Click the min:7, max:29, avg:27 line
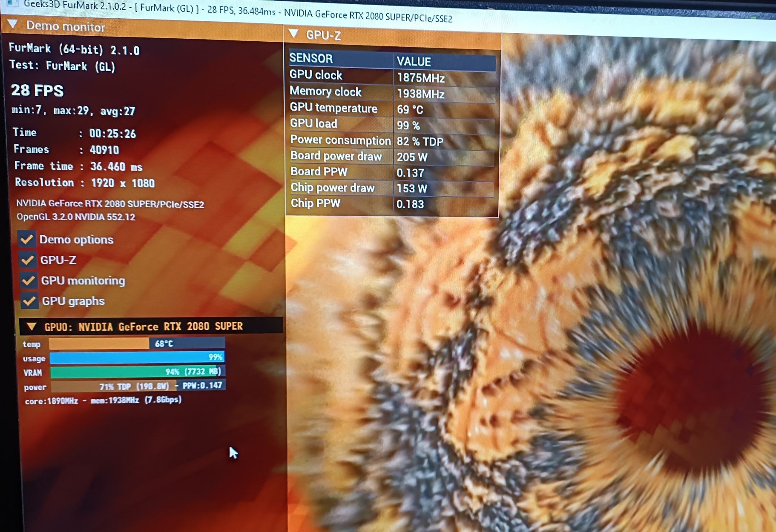The width and height of the screenshot is (776, 532). coord(73,111)
